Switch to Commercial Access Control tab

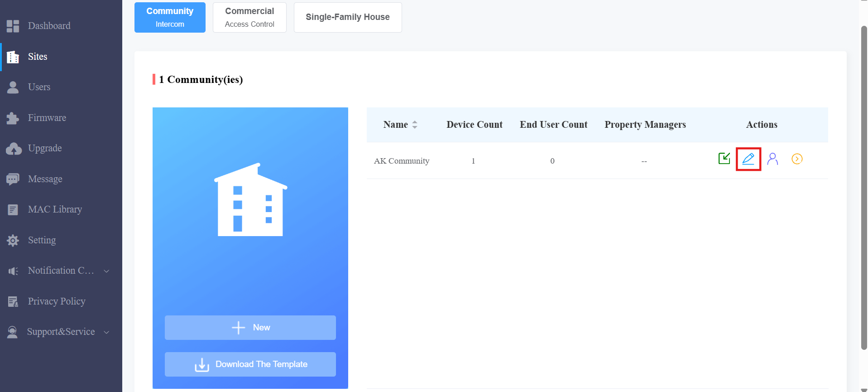[x=249, y=17]
